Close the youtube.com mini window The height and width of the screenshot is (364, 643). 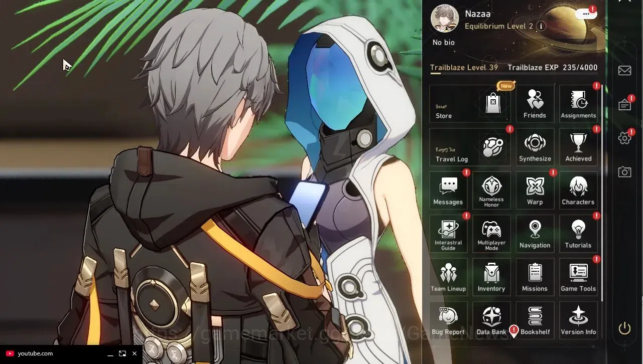tap(135, 353)
